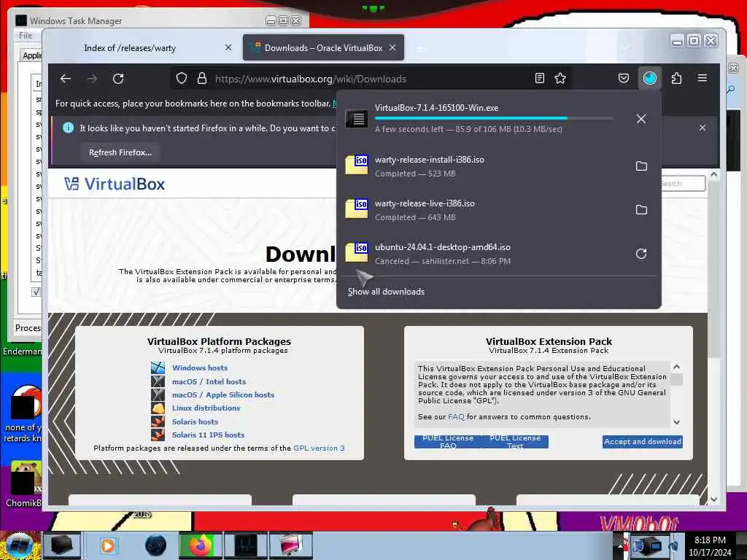Open Solaris 11 IPS hosts link

pyautogui.click(x=208, y=435)
